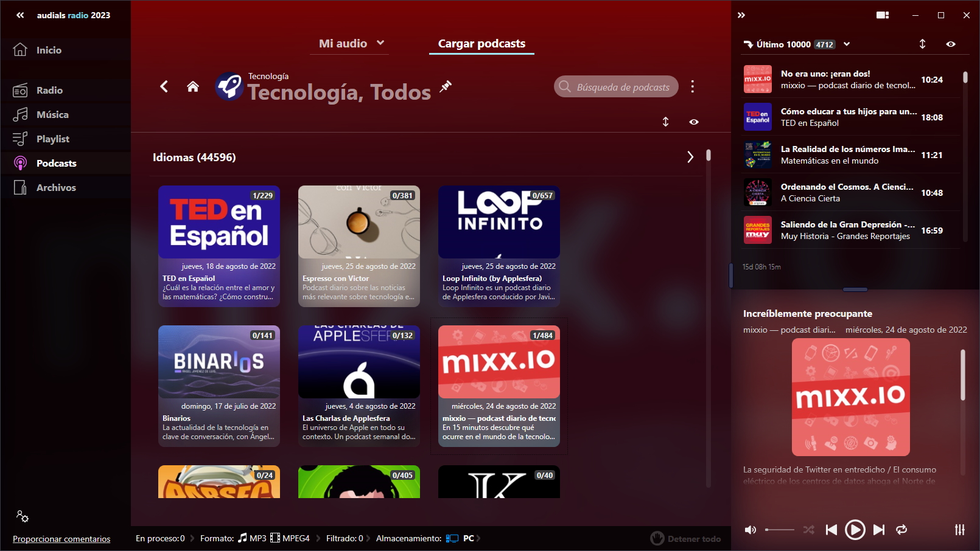980x551 pixels.
Task: Mute the player volume
Action: pyautogui.click(x=751, y=530)
